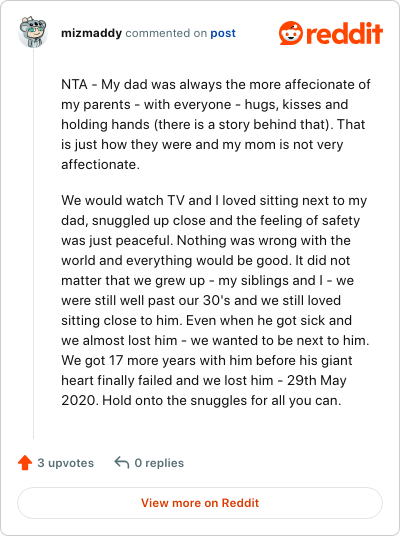Click the "View more on Reddit" button
This screenshot has height=536, width=400.
tap(200, 503)
